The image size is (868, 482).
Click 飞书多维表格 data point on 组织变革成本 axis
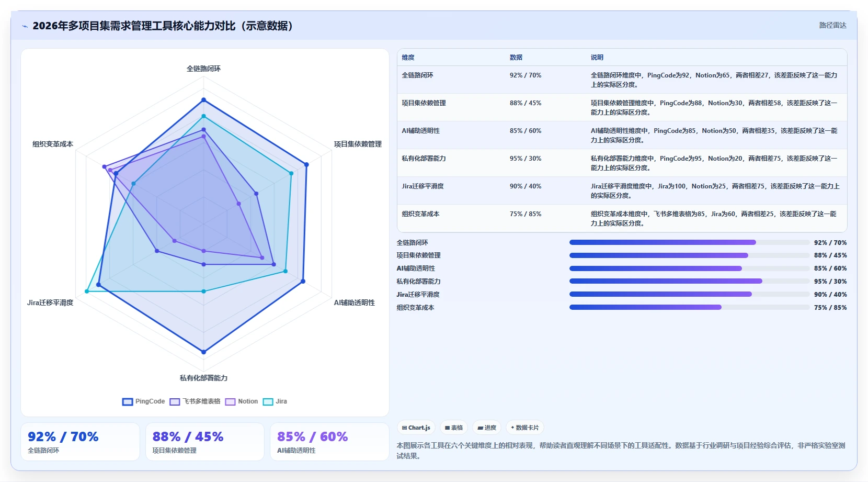click(104, 167)
